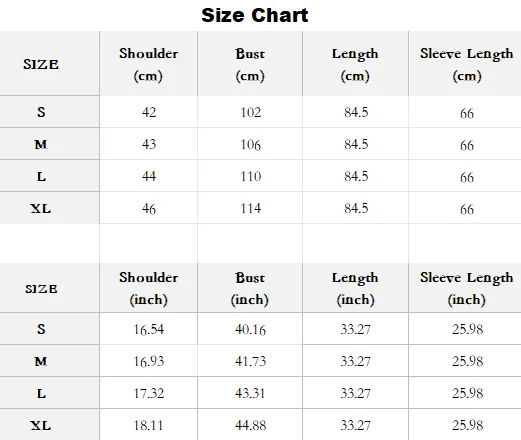Screen dimensions: 521x440
Task: Click bust value 102
Action: coord(251,112)
